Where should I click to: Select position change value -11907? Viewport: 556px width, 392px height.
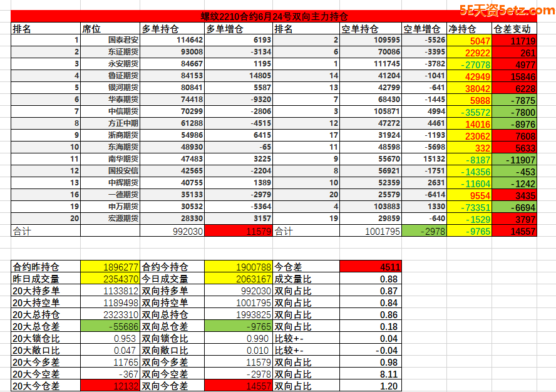pos(515,159)
